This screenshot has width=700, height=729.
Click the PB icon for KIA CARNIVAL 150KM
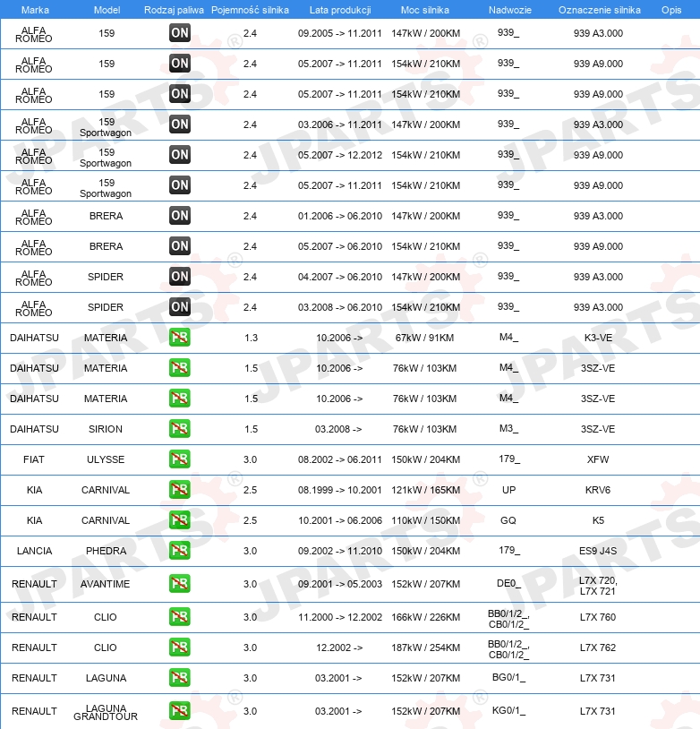180,520
